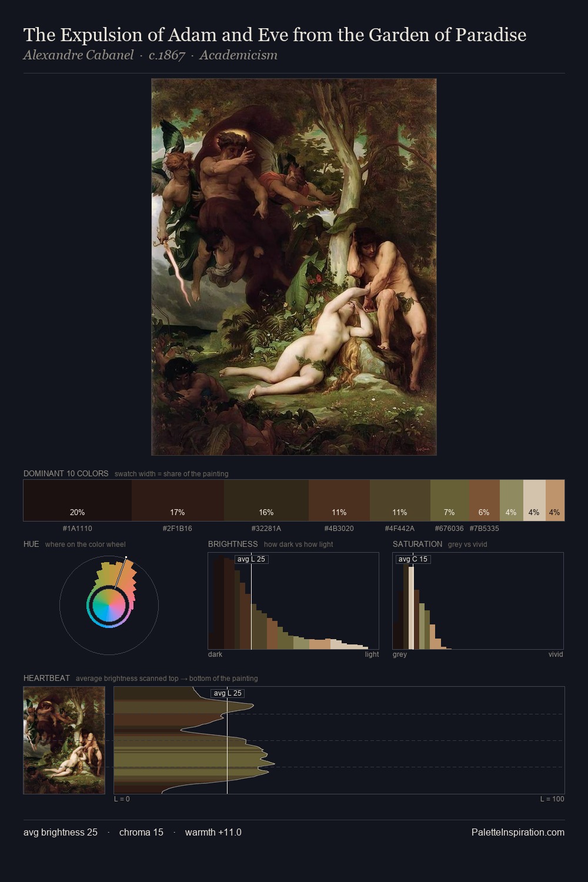Select the 16% dark olive swatch
588x882 pixels.
pyautogui.click(x=266, y=500)
